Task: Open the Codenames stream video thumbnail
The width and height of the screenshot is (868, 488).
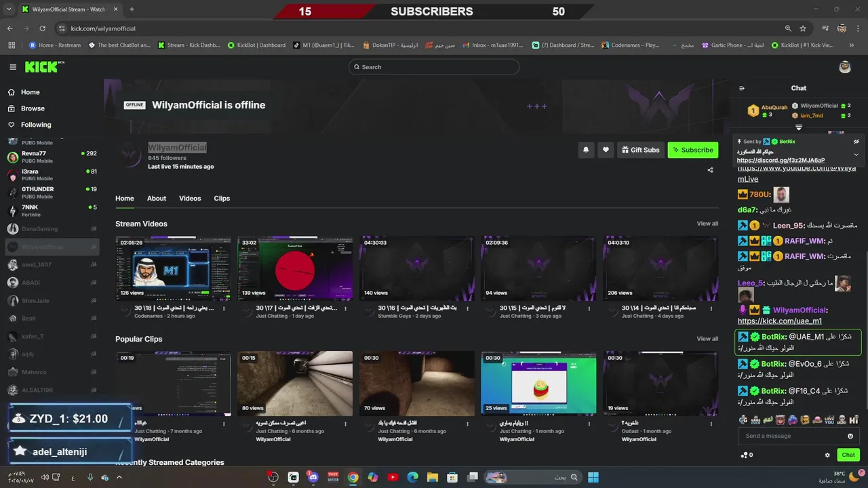Action: 173,268
